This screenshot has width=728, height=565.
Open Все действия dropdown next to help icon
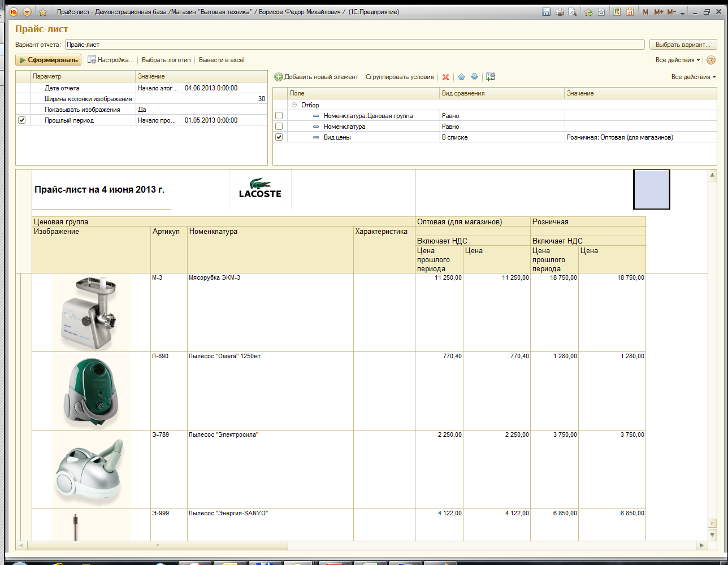coord(677,60)
